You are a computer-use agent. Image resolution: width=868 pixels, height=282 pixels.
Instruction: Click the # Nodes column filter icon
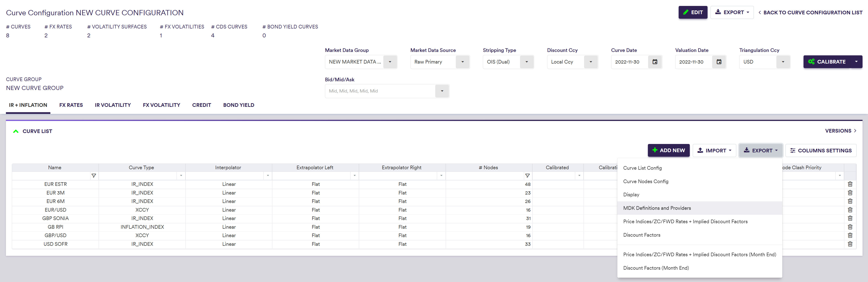(527, 176)
